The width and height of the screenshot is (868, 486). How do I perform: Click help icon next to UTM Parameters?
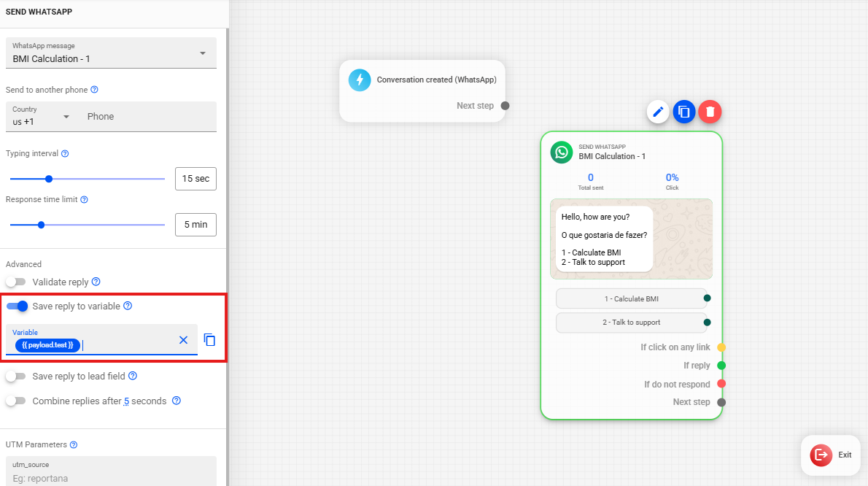point(73,445)
